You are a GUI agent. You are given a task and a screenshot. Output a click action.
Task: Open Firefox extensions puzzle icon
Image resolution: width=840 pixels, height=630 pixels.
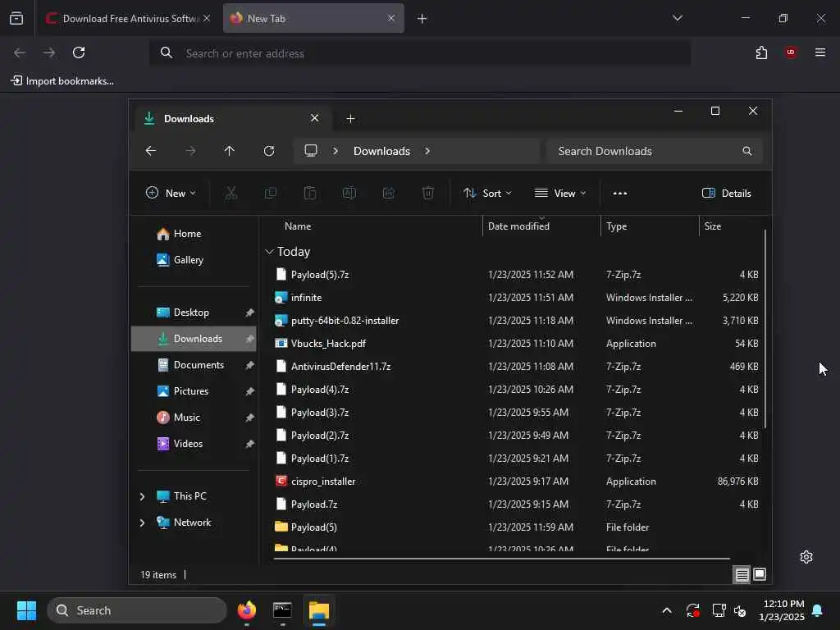pos(761,52)
